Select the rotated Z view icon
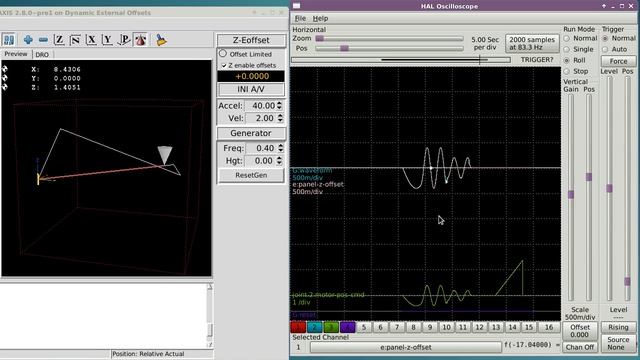This screenshot has height=360, width=640. [x=75, y=40]
